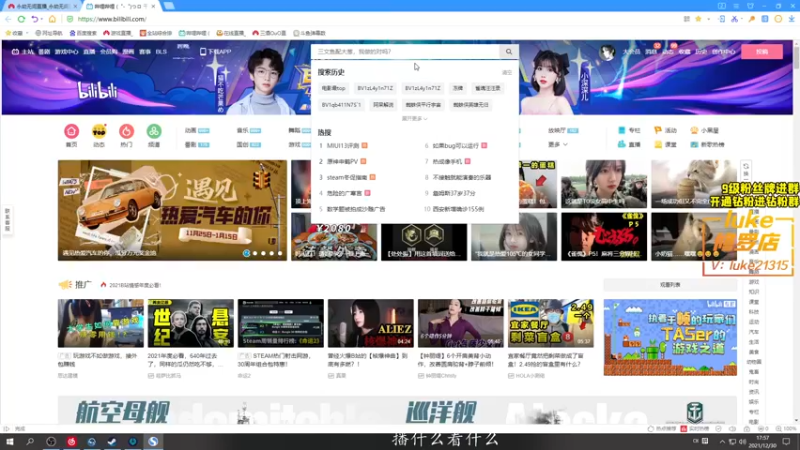The image size is (800, 450).
Task: Click the scissors screenshot tool icon
Action: 734,19
